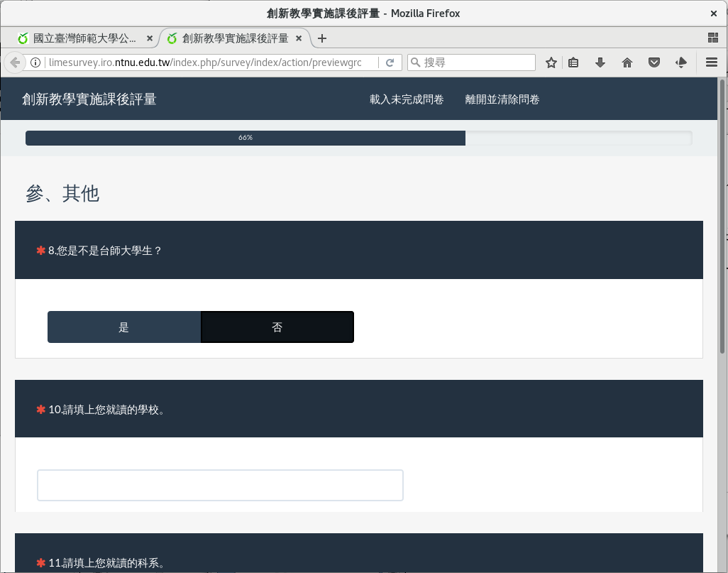The image size is (728, 573).
Task: Click the school name text field for question 10
Action: [x=220, y=485]
